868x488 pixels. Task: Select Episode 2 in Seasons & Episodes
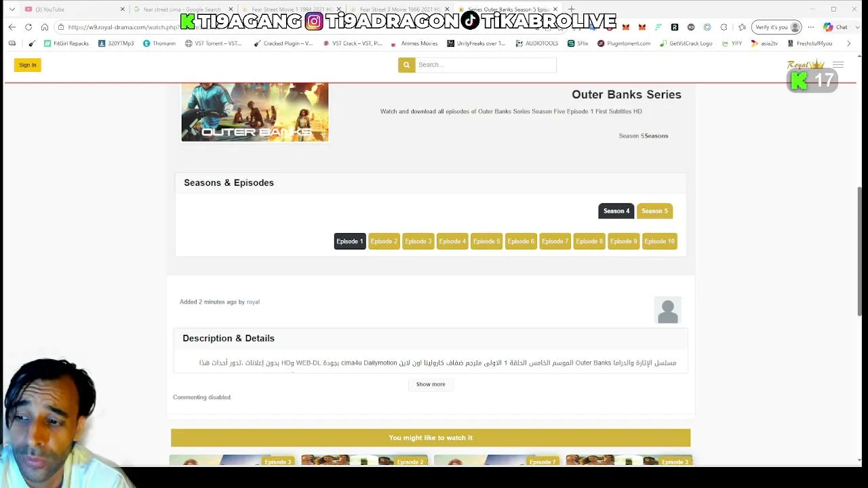(384, 241)
